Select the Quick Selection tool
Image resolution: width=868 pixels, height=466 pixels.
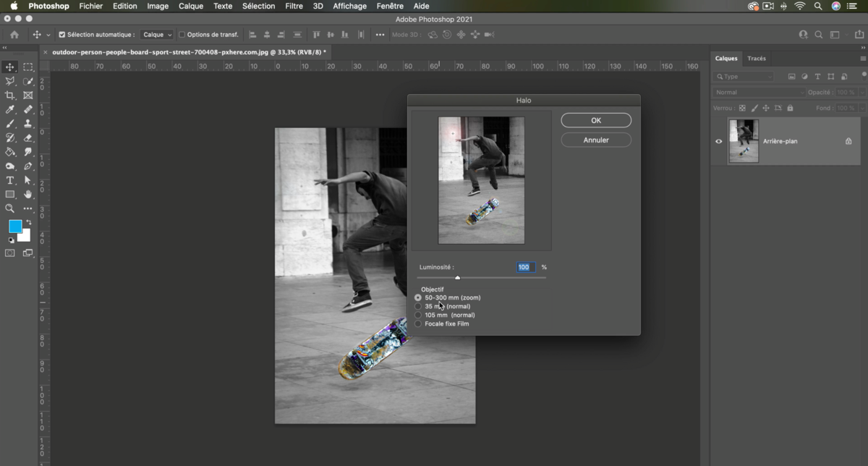28,81
